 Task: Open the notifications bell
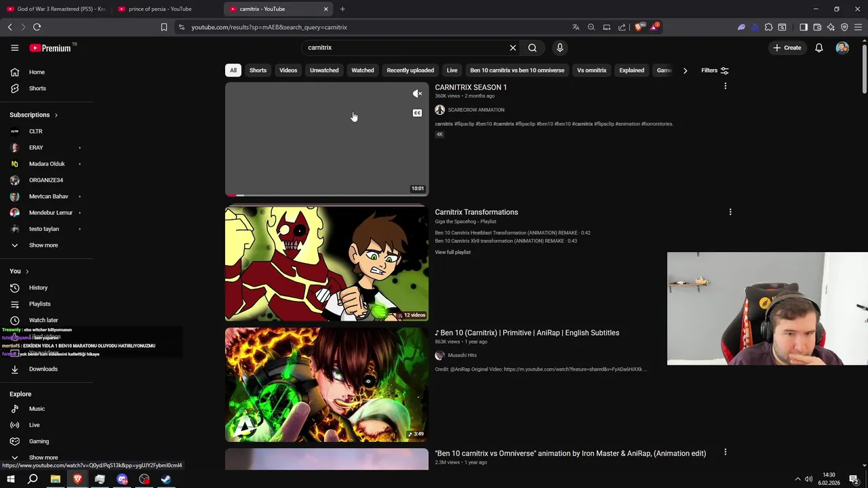819,47
